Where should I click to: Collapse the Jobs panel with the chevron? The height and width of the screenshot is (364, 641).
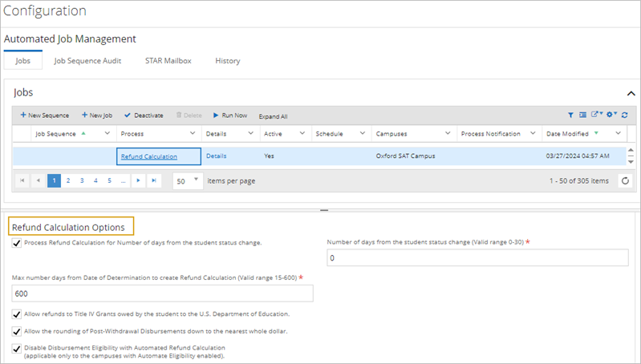[631, 94]
